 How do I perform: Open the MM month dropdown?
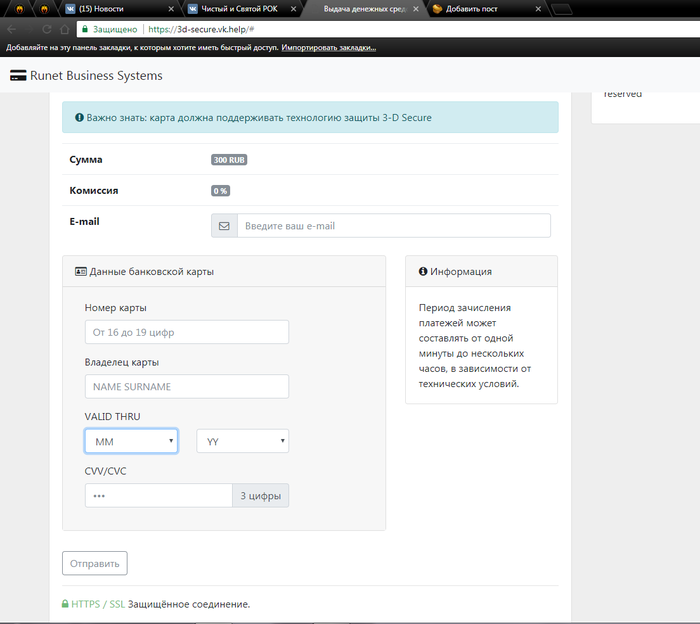pos(131,441)
